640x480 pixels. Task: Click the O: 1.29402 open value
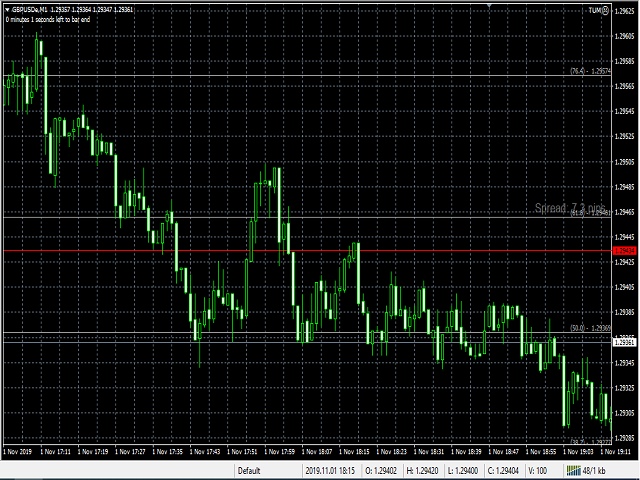coord(381,471)
